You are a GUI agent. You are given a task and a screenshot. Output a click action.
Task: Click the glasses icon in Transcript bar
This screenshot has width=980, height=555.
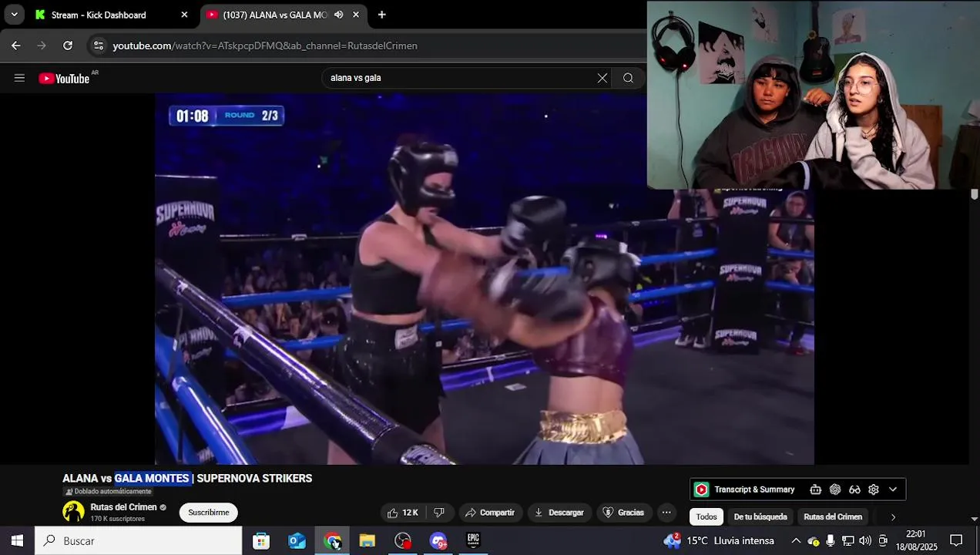pyautogui.click(x=854, y=489)
